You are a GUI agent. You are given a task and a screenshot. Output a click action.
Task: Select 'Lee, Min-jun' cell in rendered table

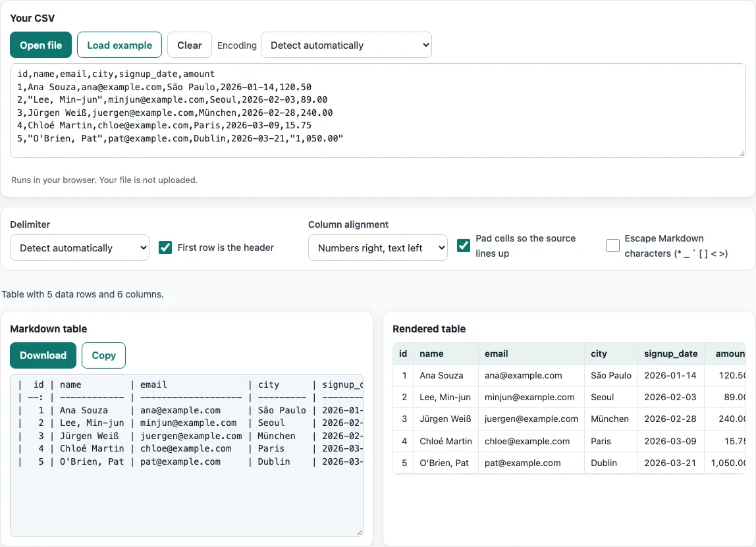click(445, 397)
